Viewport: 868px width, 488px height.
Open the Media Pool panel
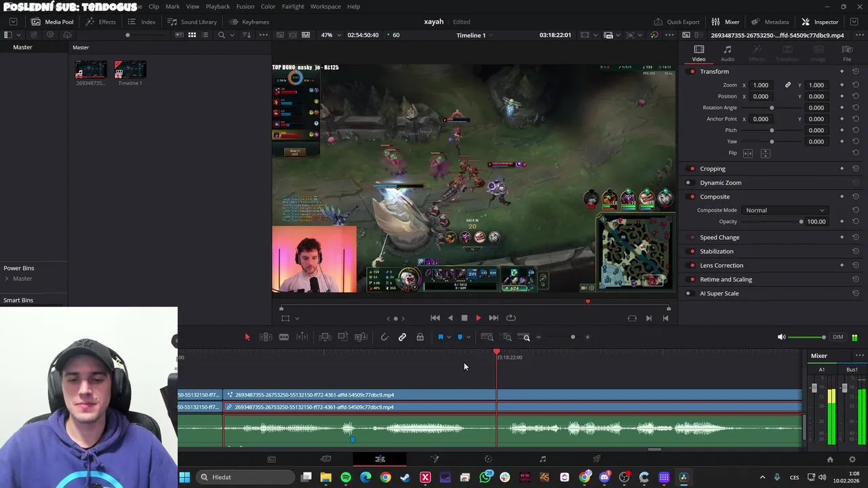click(52, 22)
